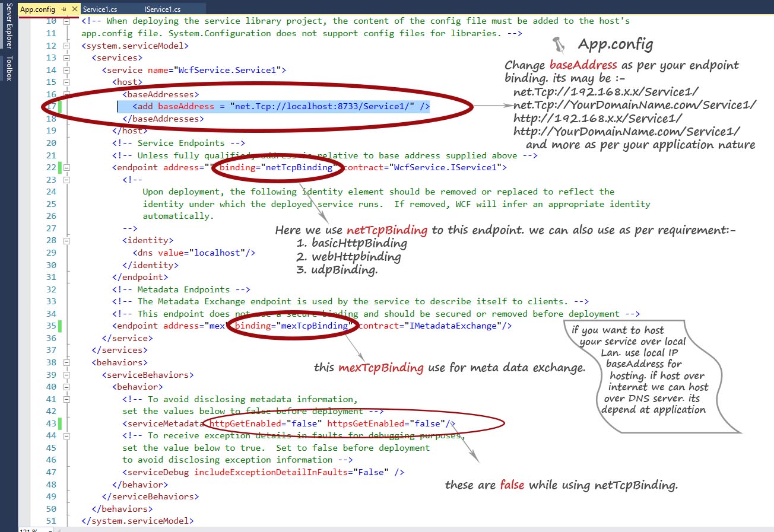Open the Toolbox side panel

9,68
